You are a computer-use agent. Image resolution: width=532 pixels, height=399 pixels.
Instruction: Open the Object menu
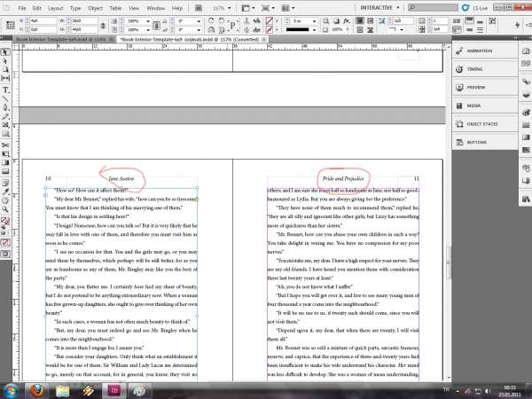[x=96, y=8]
